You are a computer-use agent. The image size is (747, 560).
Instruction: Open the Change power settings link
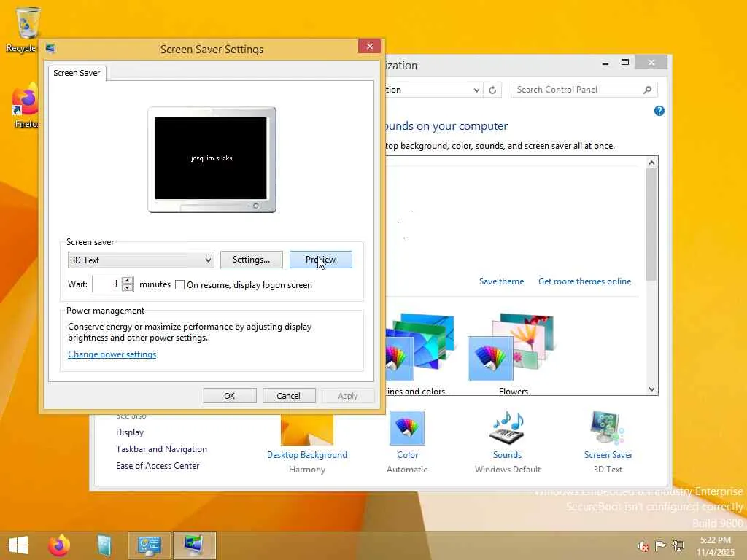coord(112,354)
